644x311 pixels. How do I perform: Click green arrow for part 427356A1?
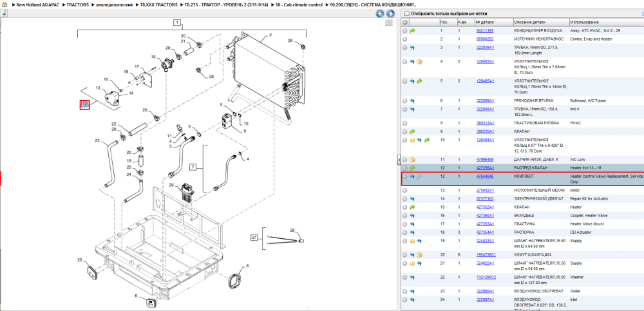(x=412, y=168)
